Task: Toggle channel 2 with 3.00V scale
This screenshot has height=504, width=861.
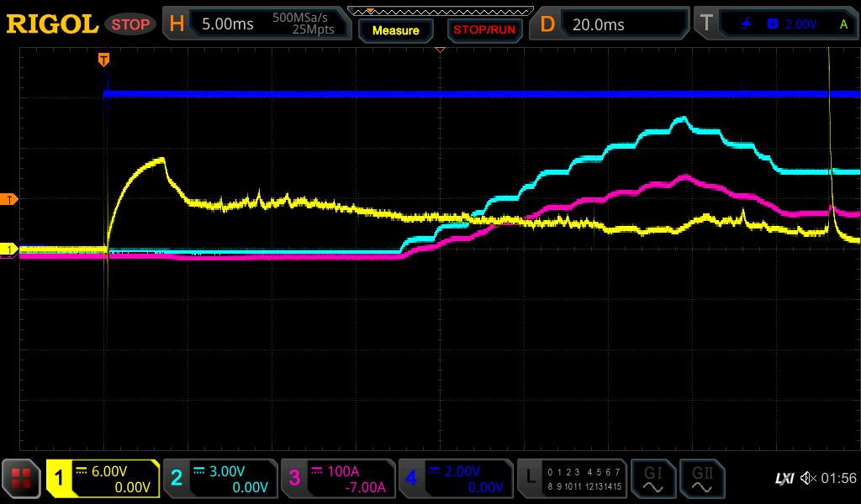Action: pos(220,479)
